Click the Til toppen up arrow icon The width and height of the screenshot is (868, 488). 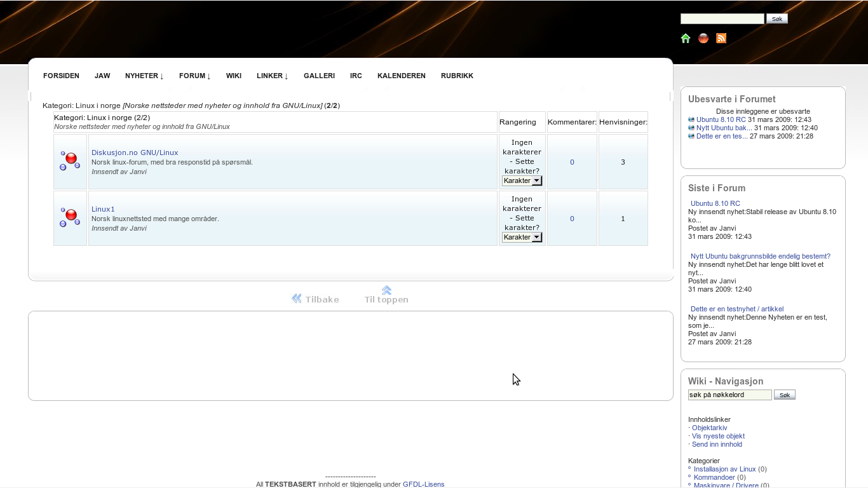pos(386,290)
